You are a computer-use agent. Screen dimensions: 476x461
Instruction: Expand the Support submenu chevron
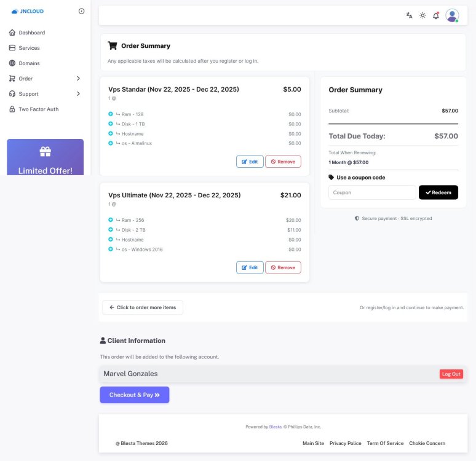[x=78, y=94]
